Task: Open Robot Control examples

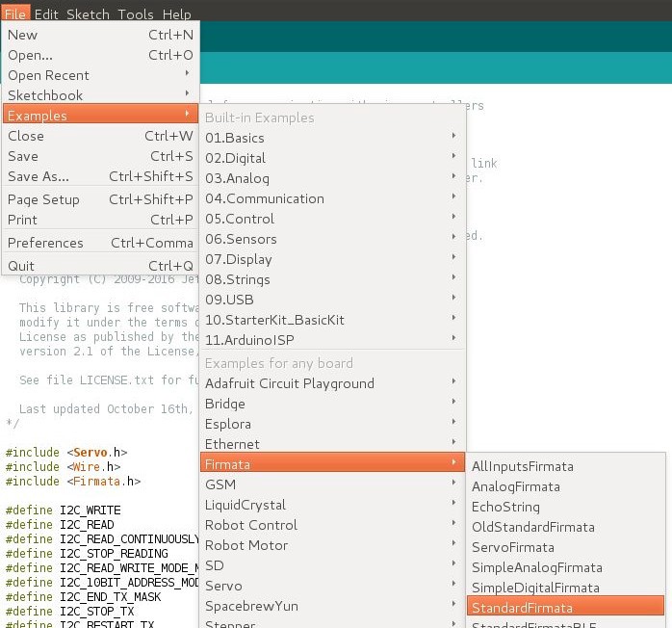Action: (332, 525)
